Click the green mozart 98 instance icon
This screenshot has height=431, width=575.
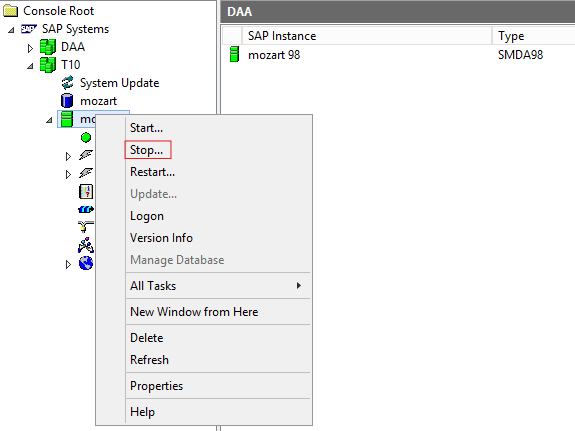[234, 54]
